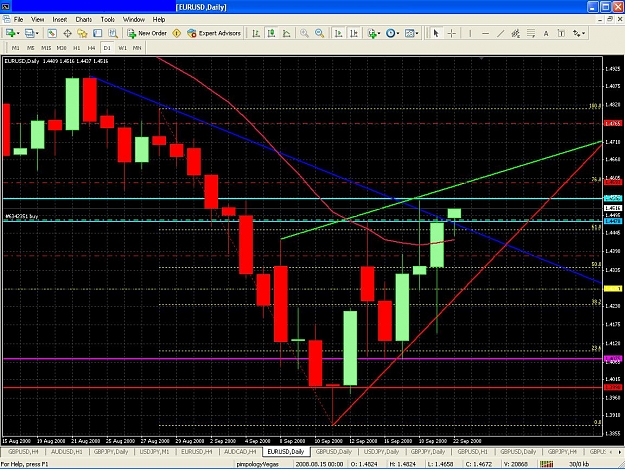625x469 pixels.
Task: Expand the Periods dropdown arrow
Action: pos(398,33)
